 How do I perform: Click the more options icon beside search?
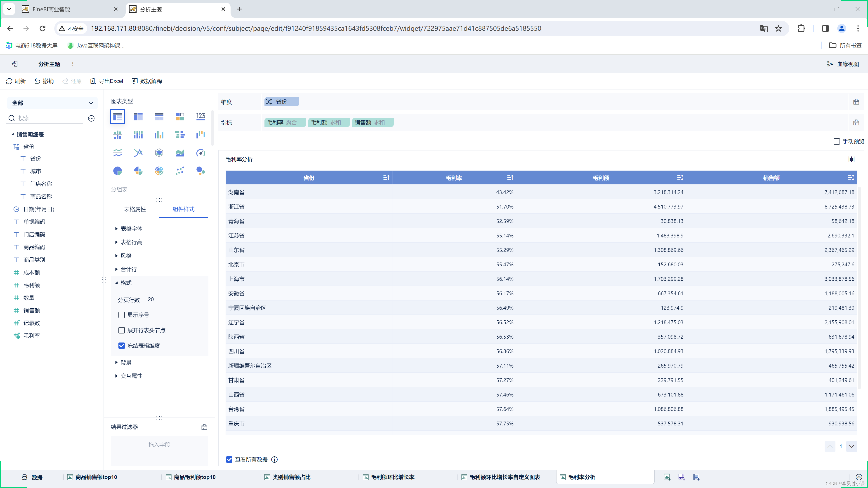point(91,118)
